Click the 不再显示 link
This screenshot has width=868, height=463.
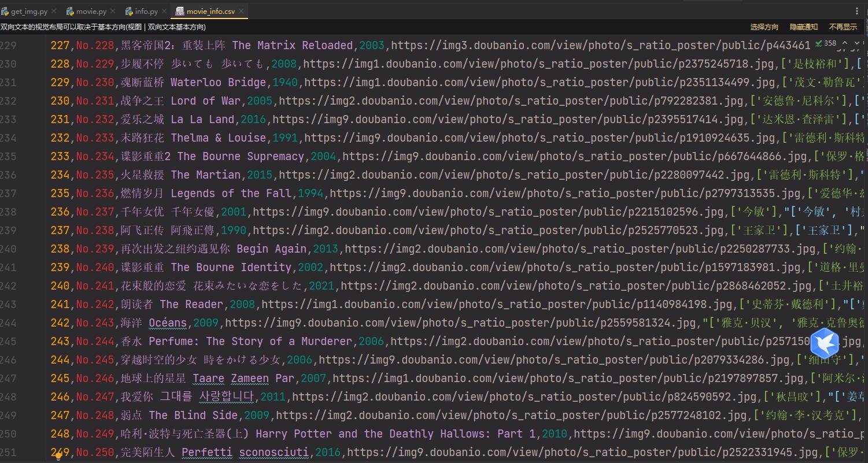point(843,27)
